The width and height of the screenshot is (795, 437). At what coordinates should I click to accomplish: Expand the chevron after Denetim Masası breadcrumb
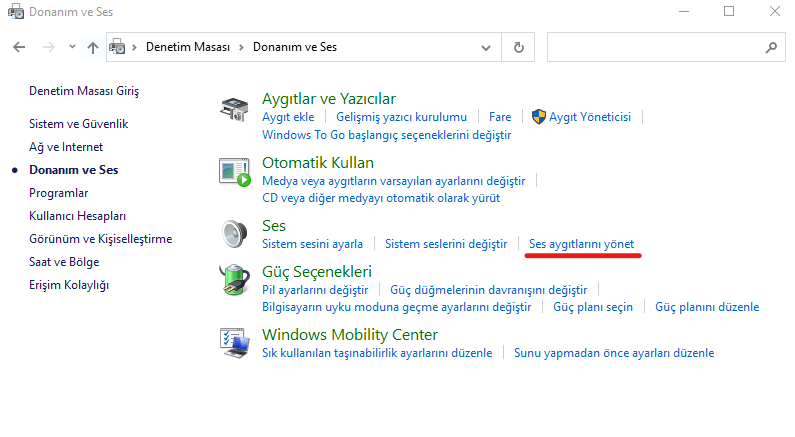coord(241,47)
